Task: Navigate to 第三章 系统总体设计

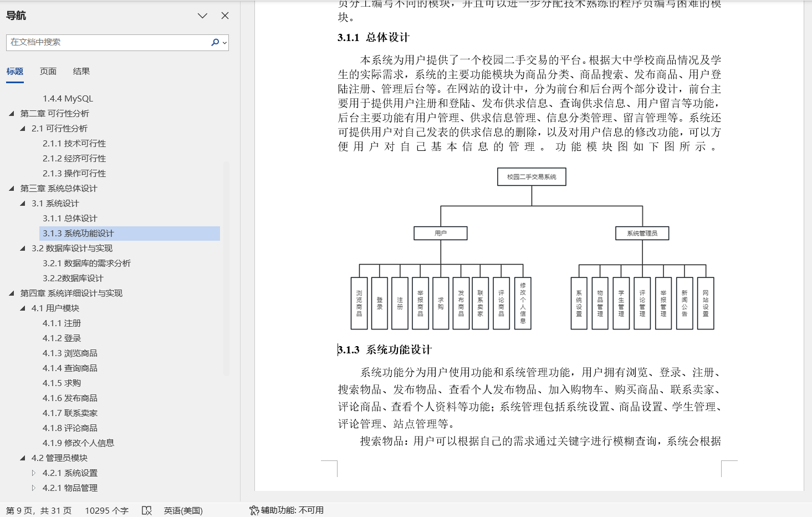Action: click(x=59, y=189)
